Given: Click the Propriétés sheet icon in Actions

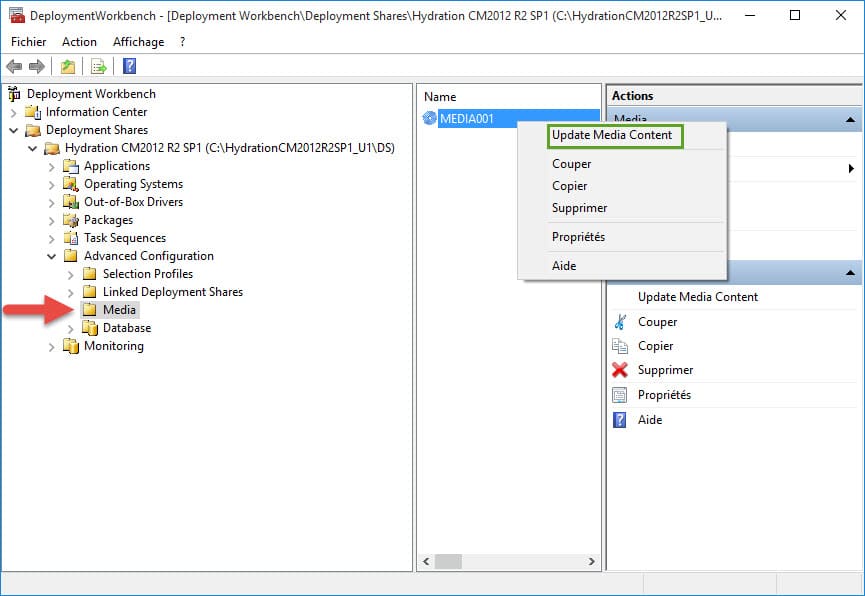Looking at the screenshot, I should [620, 395].
